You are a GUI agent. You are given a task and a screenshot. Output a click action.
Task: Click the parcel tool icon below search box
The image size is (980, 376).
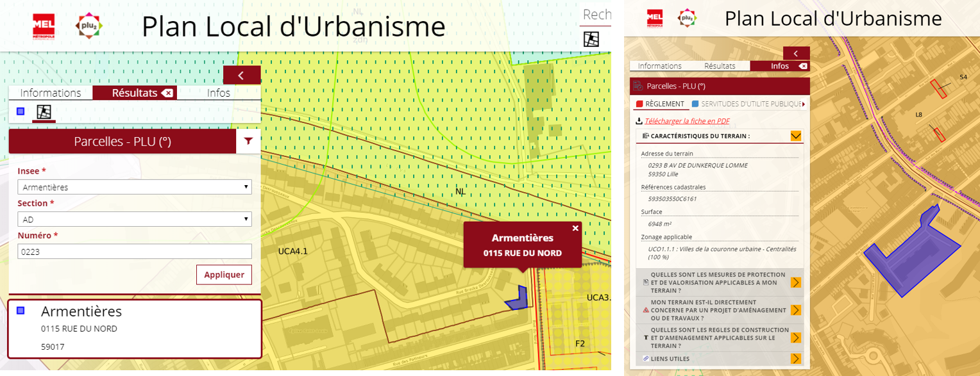click(591, 39)
